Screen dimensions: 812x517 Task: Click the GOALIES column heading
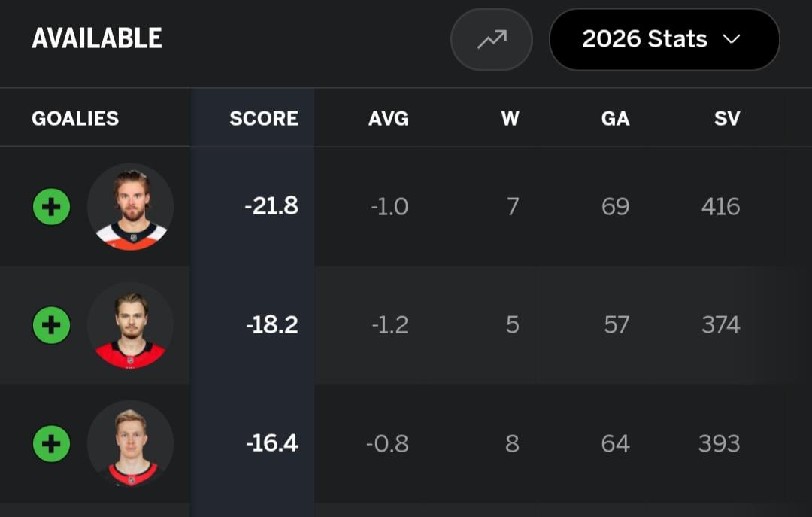75,118
